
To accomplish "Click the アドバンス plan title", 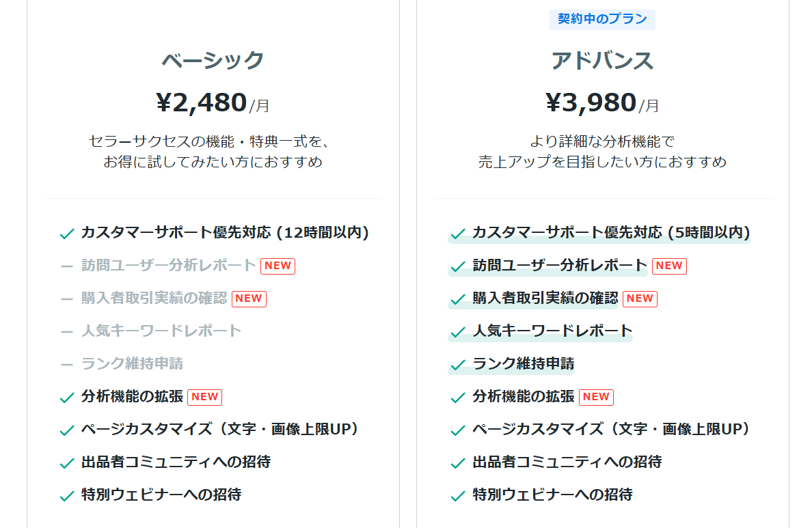I will 602,60.
